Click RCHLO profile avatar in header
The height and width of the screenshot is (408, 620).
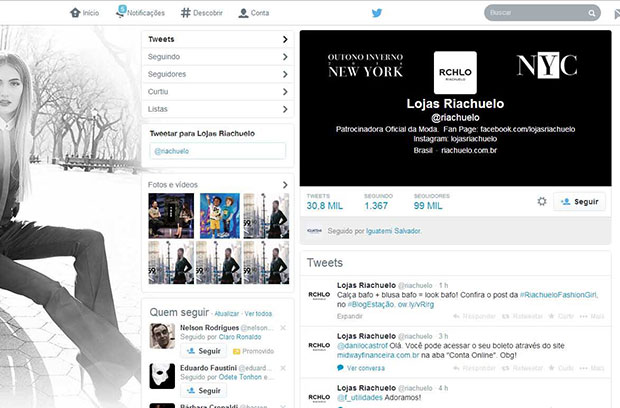[x=455, y=72]
